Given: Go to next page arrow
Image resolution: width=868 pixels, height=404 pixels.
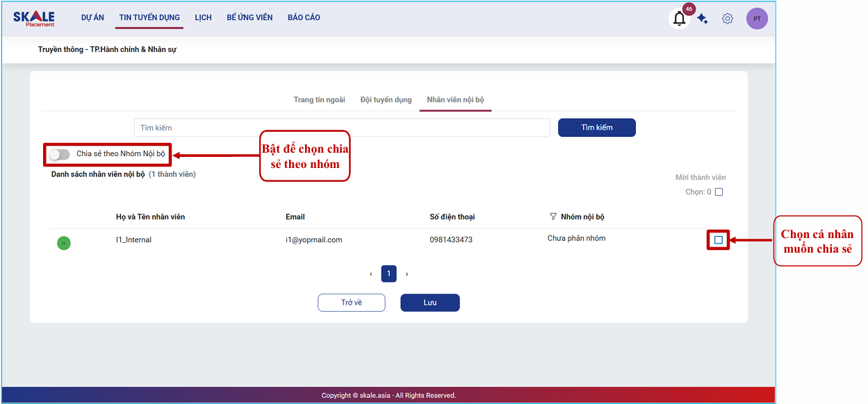Looking at the screenshot, I should coord(407,274).
